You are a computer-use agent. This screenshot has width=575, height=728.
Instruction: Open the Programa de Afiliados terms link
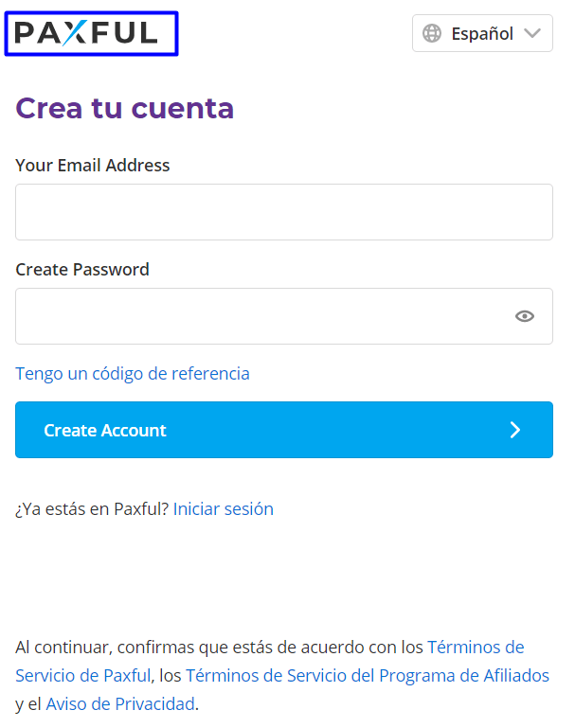[368, 676]
